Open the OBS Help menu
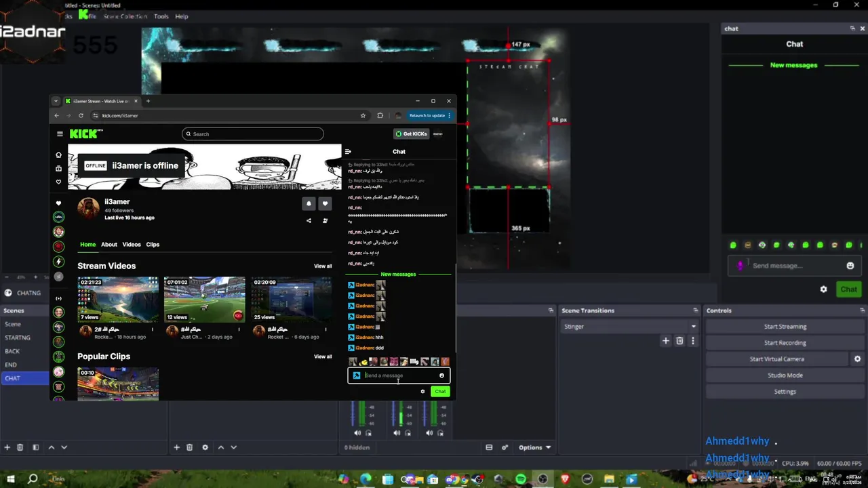Viewport: 868px width, 488px height. [181, 16]
